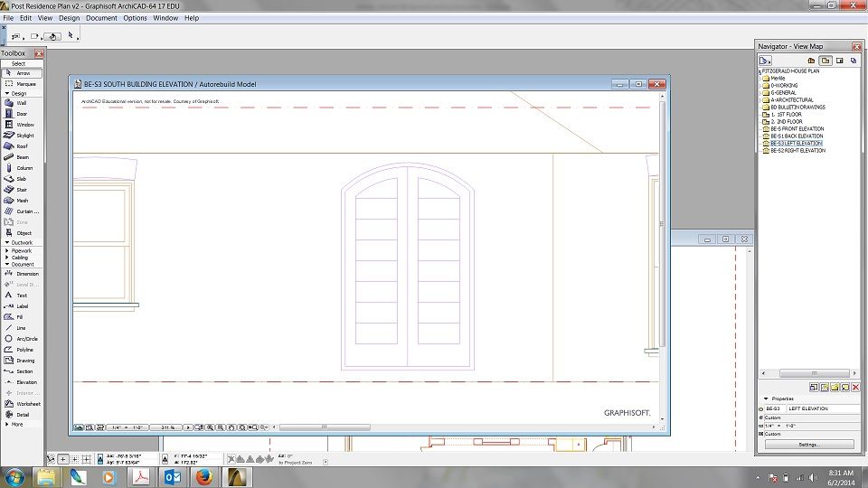Select the Mesh tool
The height and width of the screenshot is (488, 868).
click(22, 201)
